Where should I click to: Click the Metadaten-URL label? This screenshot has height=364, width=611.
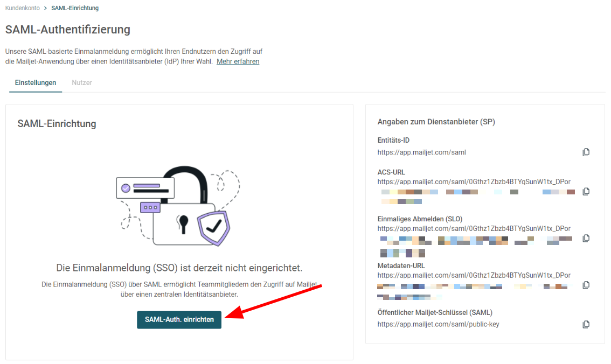[x=401, y=265]
